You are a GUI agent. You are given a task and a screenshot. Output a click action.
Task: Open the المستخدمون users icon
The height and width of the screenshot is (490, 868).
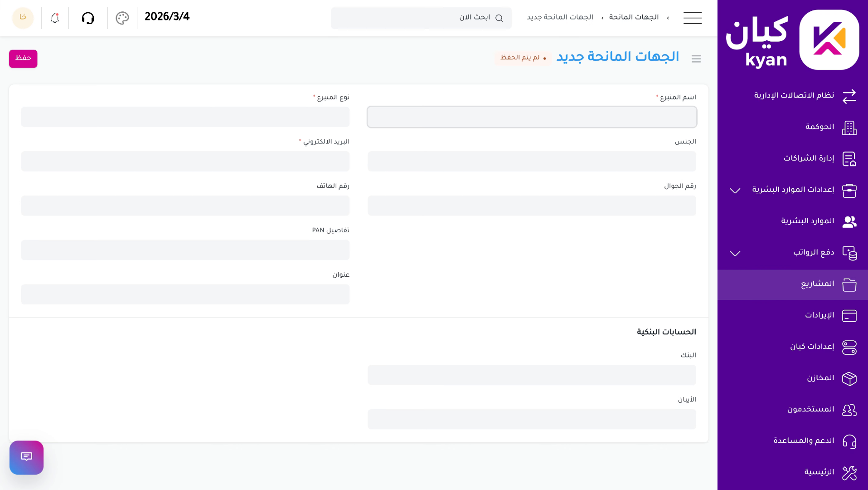click(x=849, y=410)
